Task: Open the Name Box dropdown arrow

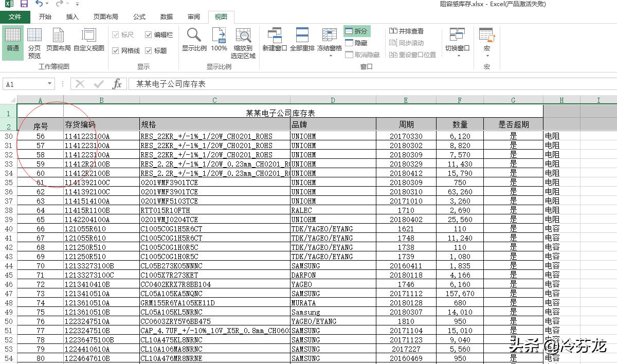Action: [x=50, y=83]
